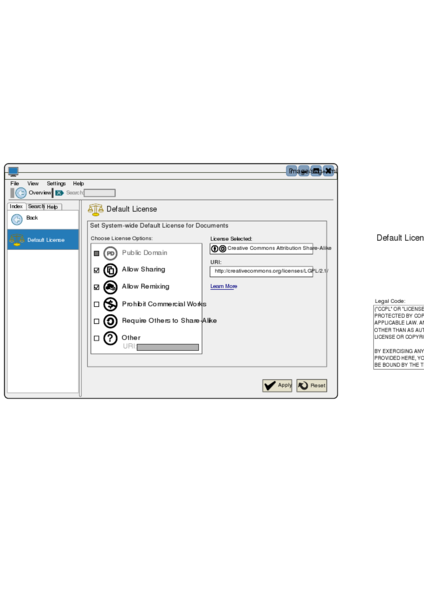Click 'Allow Remixing' option label
This screenshot has width=424, height=600.
145,286
